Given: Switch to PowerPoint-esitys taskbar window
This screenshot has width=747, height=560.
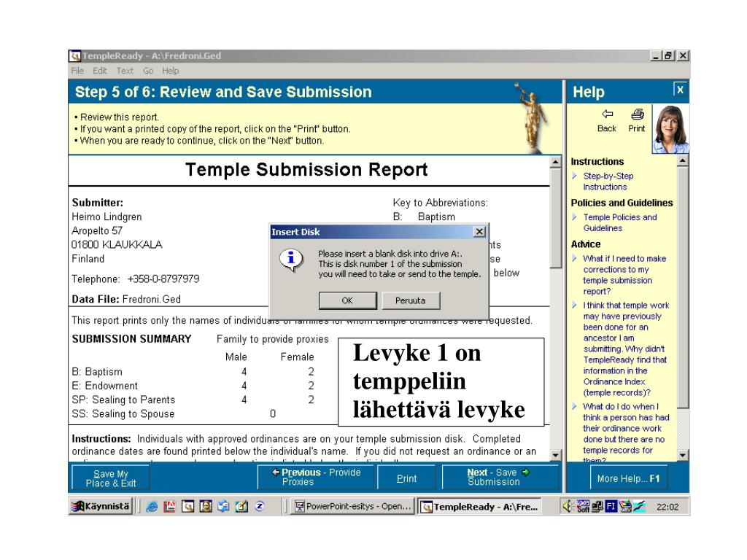Looking at the screenshot, I should [x=352, y=507].
